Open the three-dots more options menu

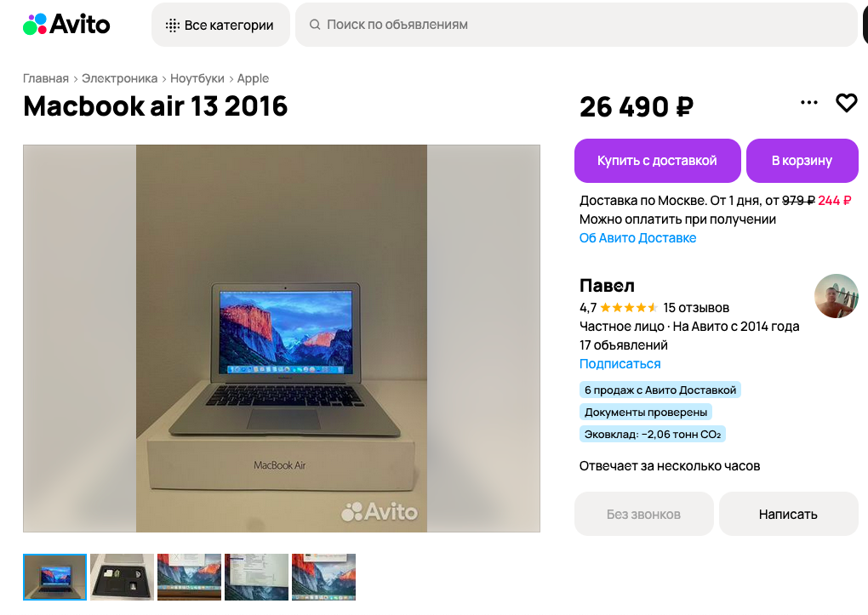point(808,102)
